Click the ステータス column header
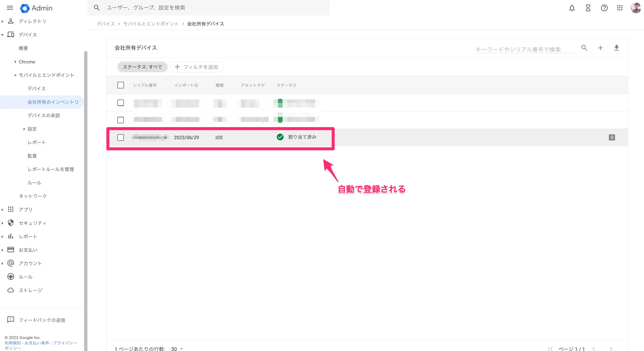Image resolution: width=644 pixels, height=351 pixels. coord(286,85)
